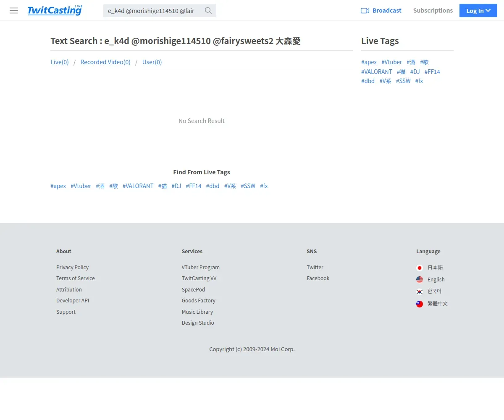Image resolution: width=504 pixels, height=420 pixels.
Task: Open Privacy Policy footer link
Action: [x=73, y=268]
